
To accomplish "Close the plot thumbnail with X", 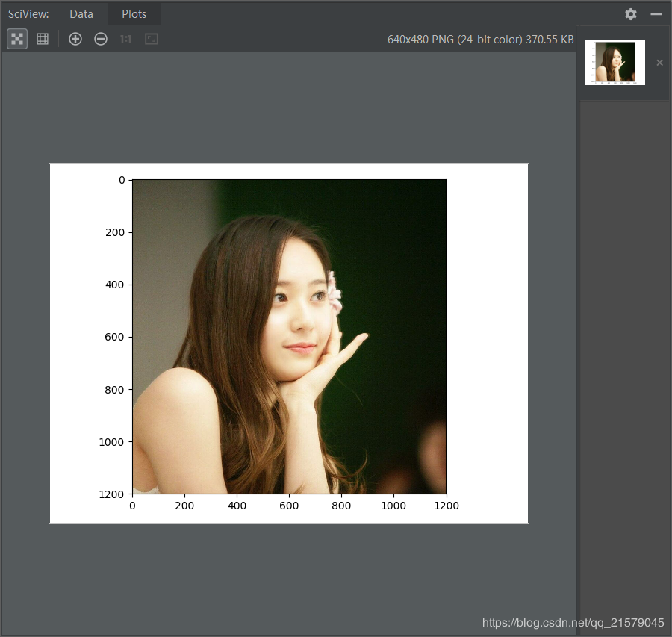I will coord(659,63).
